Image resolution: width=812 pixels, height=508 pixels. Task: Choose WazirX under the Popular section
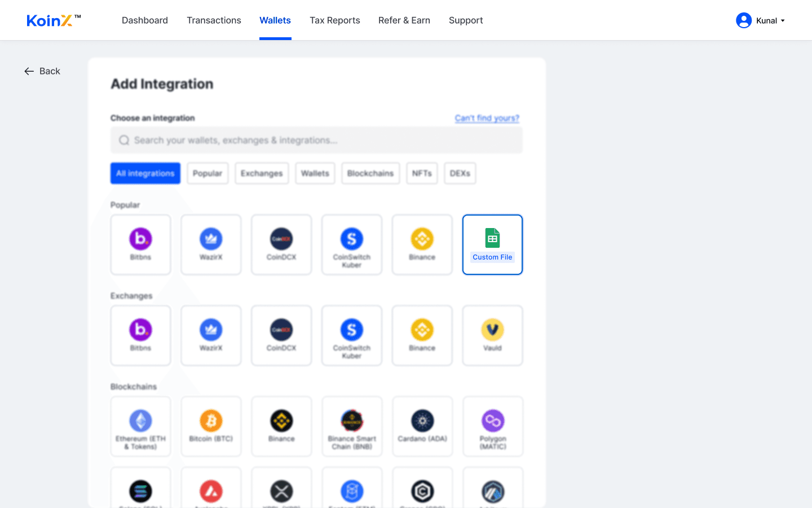point(211,244)
